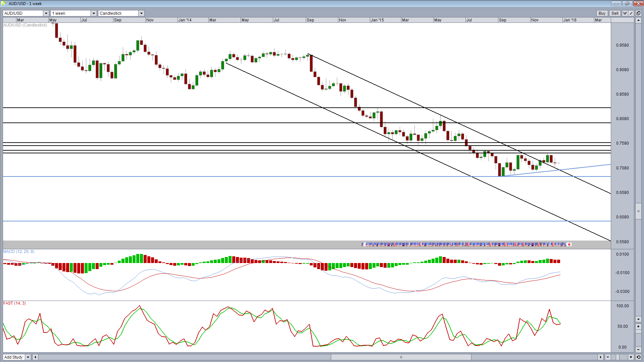Open the 1 week timeframe dropdown

click(x=94, y=13)
